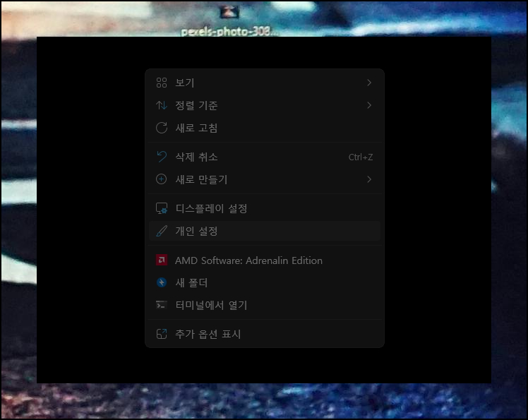Click the monitor gear icon for 디스플레이 설정
528x420 pixels.
(162, 208)
